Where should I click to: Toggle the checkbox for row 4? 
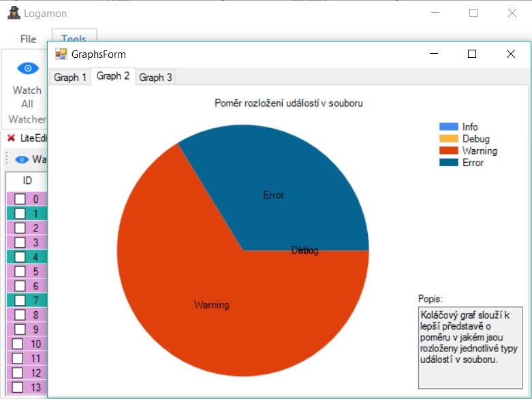click(20, 257)
